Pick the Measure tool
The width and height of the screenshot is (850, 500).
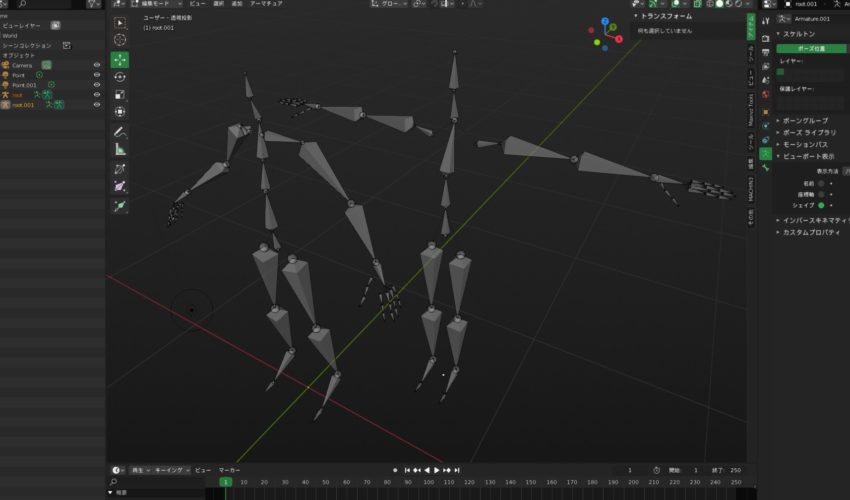click(x=120, y=149)
